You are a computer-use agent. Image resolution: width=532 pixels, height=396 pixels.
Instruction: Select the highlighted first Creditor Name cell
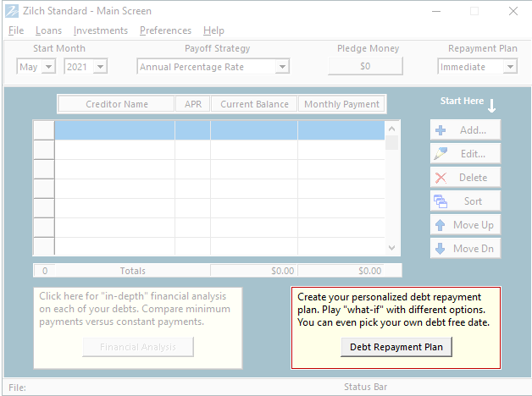click(114, 130)
